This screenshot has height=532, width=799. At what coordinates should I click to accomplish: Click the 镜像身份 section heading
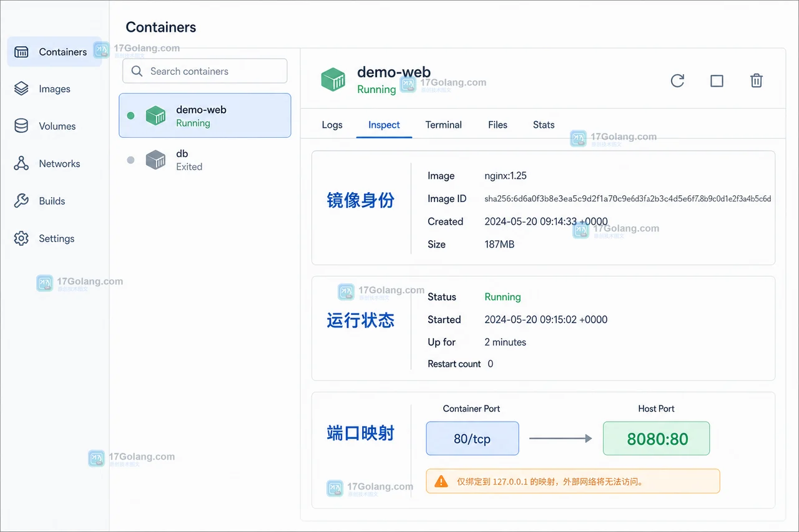361,200
